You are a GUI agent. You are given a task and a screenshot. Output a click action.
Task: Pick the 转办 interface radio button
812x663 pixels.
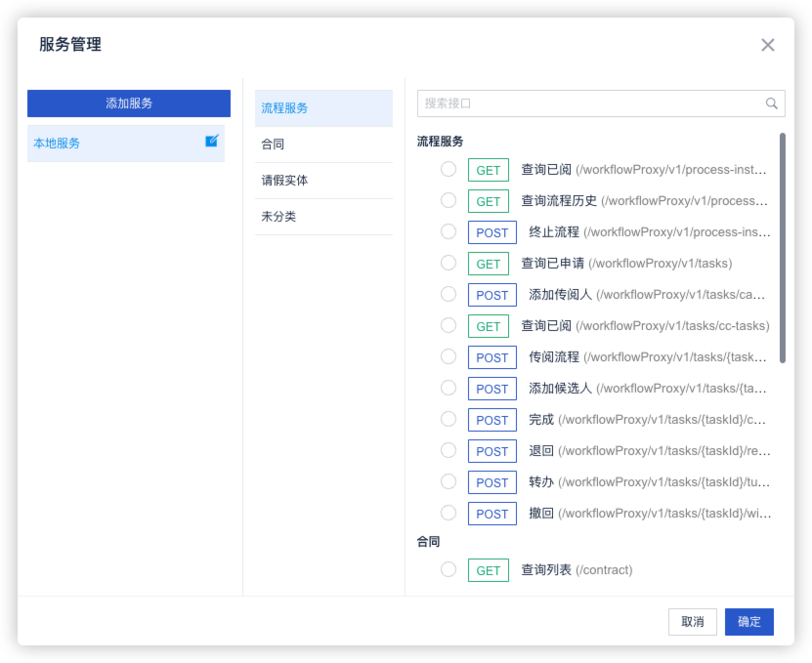[x=449, y=481]
